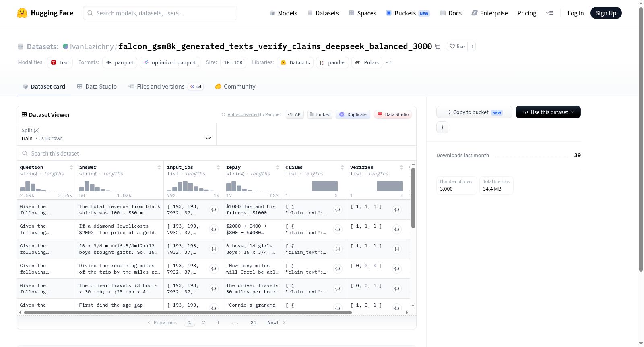This screenshot has height=347, width=644.
Task: Show the +1 more libraries
Action: [389, 62]
